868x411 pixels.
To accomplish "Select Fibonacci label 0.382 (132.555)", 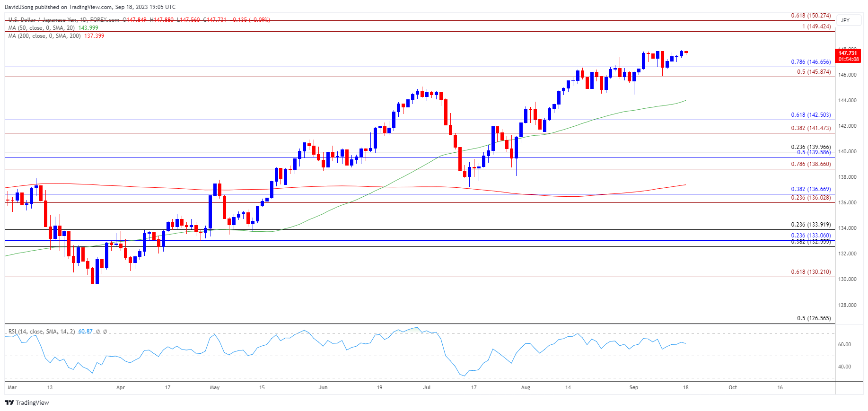I will coord(811,242).
